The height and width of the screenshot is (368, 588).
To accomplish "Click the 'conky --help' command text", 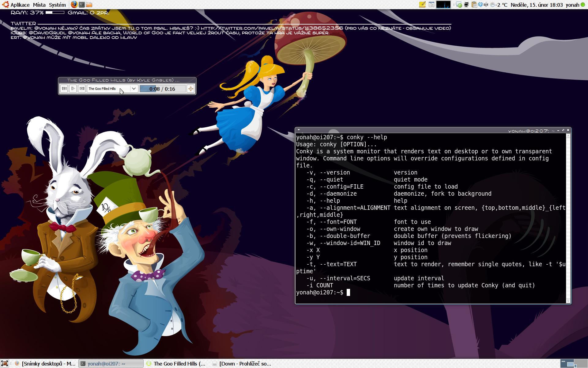I will (x=367, y=137).
